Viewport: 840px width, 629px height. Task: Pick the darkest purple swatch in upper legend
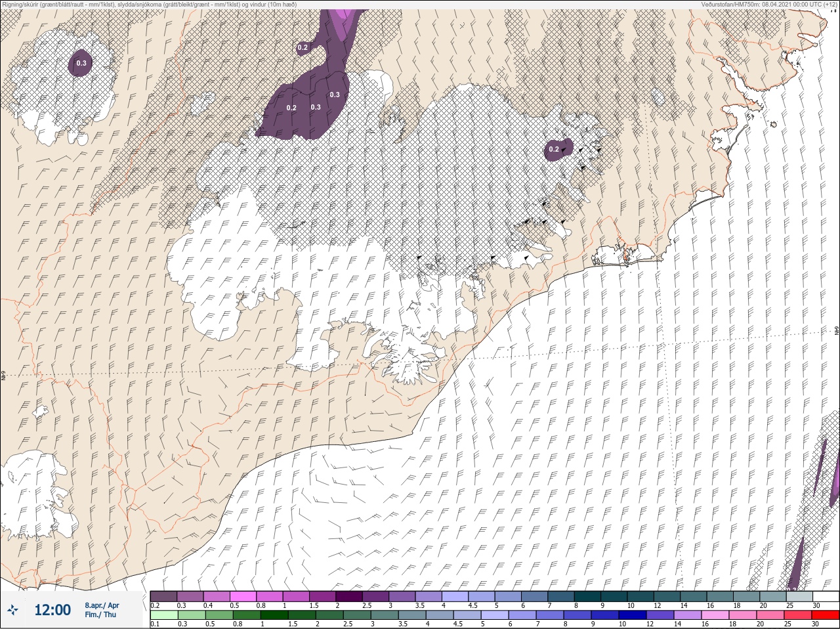pyautogui.click(x=349, y=596)
